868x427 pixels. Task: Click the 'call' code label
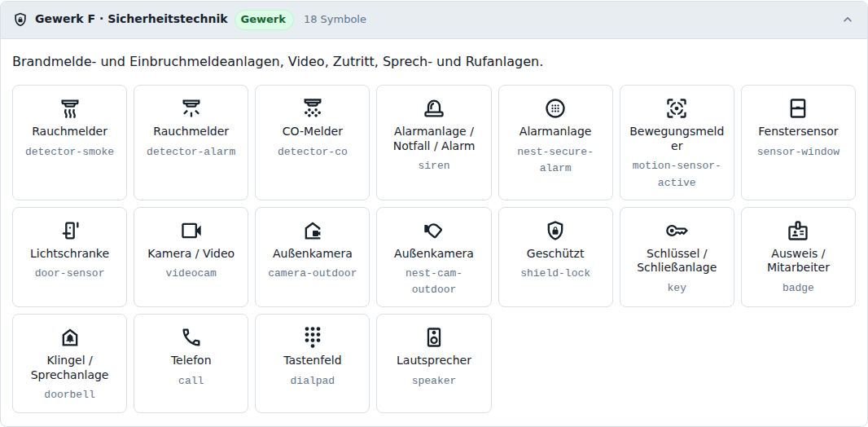pos(191,381)
